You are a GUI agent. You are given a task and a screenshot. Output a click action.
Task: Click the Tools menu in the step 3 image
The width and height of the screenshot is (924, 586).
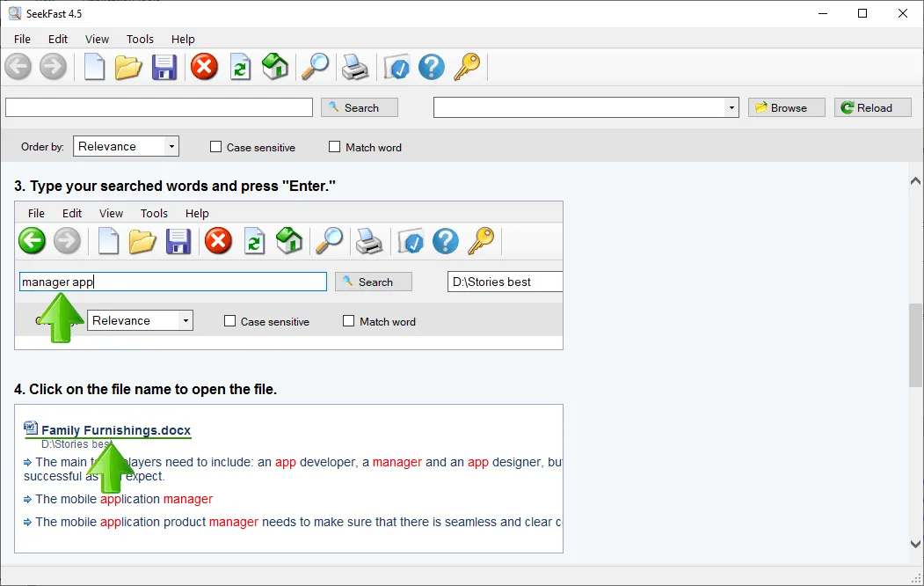(154, 214)
